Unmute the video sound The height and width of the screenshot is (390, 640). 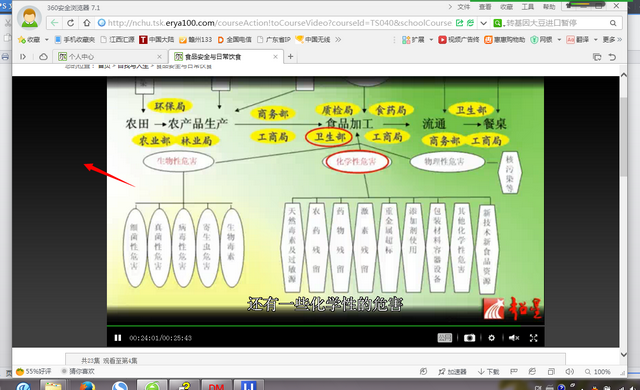click(x=514, y=338)
